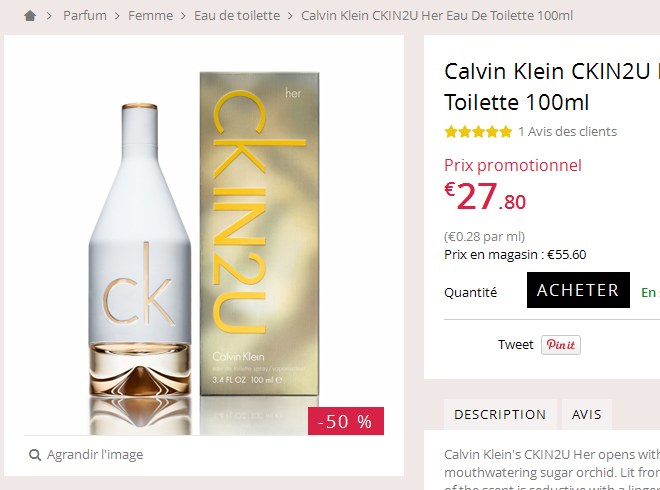The image size is (660, 490).
Task: Open the Femme breadcrumb link
Action: click(x=150, y=16)
